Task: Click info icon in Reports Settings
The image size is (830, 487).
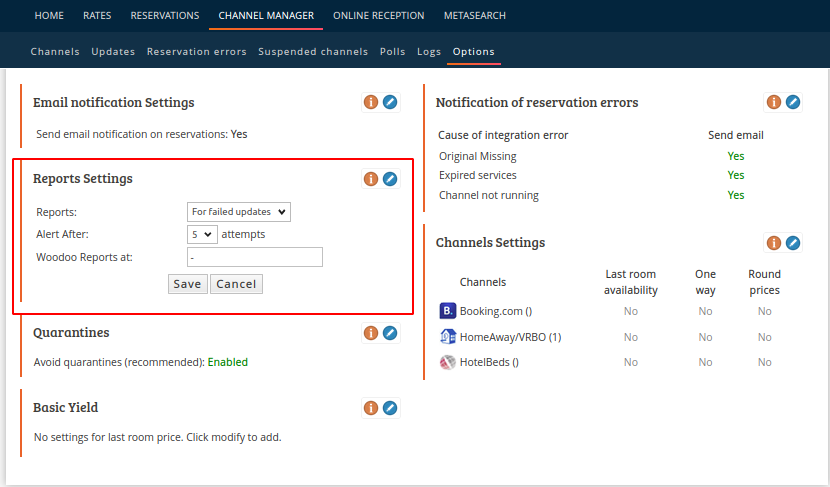Action: click(371, 179)
